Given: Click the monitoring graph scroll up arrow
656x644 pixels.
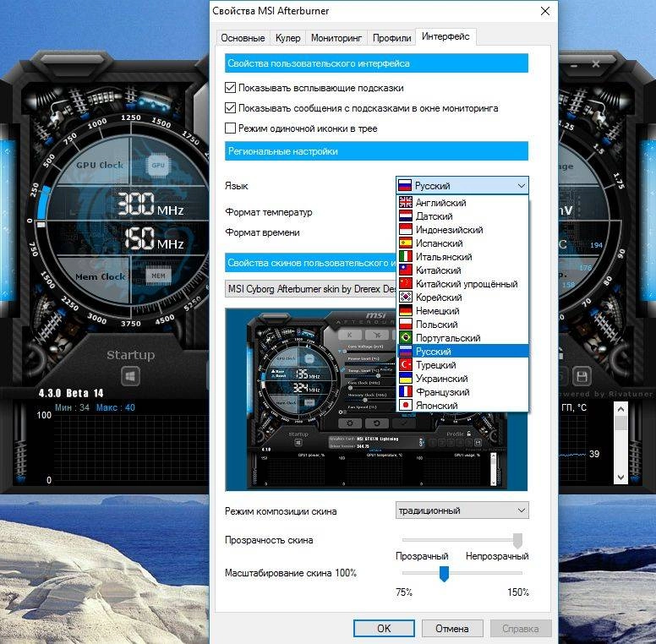Looking at the screenshot, I should (620, 408).
